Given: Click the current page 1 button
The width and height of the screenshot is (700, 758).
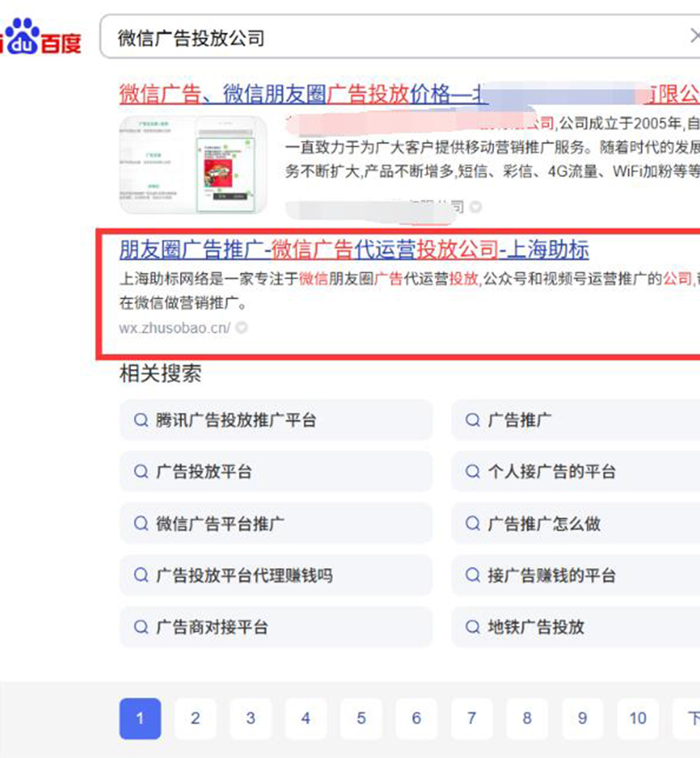Looking at the screenshot, I should click(140, 719).
